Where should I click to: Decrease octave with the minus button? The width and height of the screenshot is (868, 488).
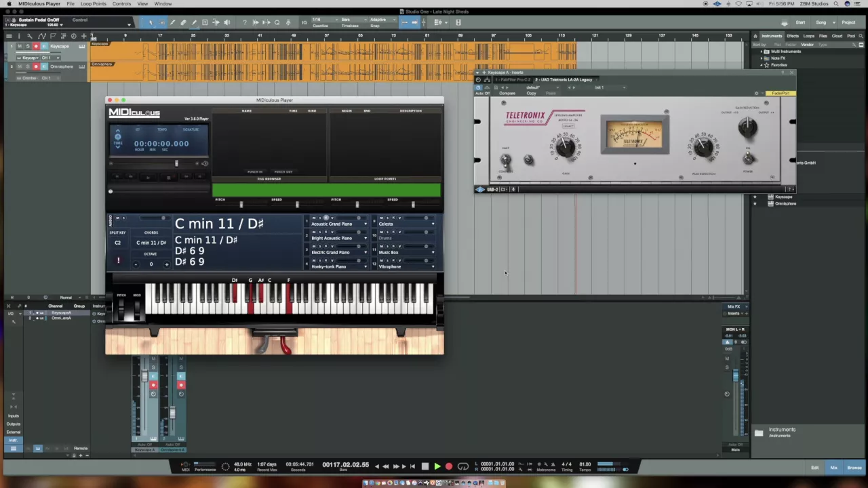pyautogui.click(x=136, y=264)
